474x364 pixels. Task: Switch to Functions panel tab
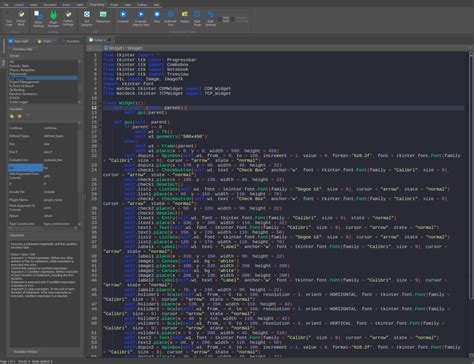(x=70, y=41)
